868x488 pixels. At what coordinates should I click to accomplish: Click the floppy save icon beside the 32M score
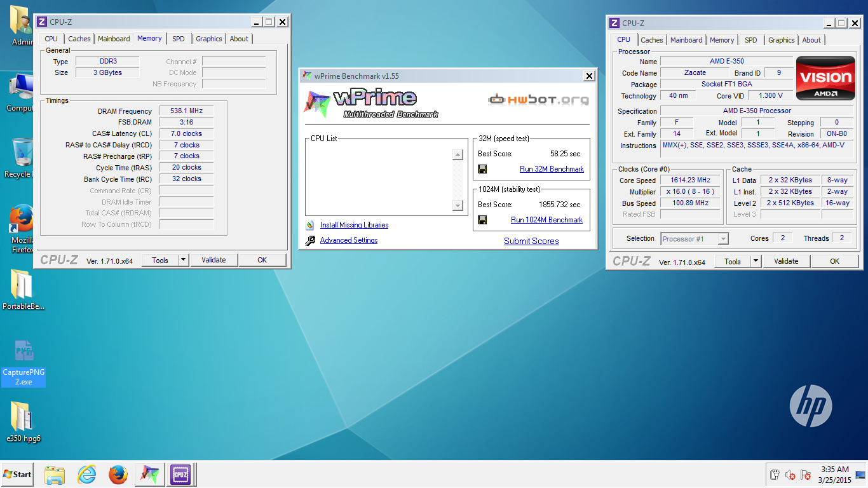click(482, 169)
